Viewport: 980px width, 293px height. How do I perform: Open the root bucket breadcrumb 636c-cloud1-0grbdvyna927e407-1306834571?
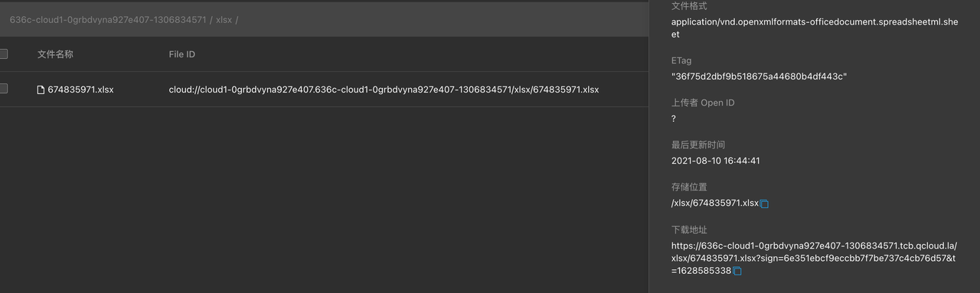point(108,19)
